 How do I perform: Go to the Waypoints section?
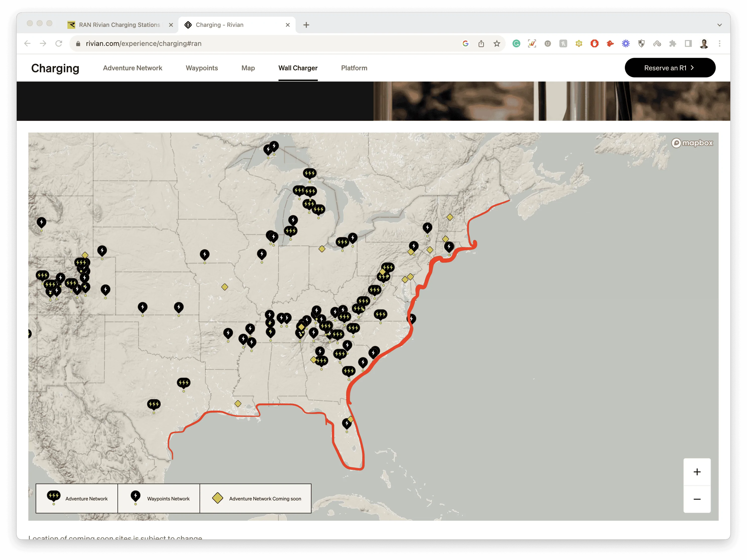[x=202, y=68]
